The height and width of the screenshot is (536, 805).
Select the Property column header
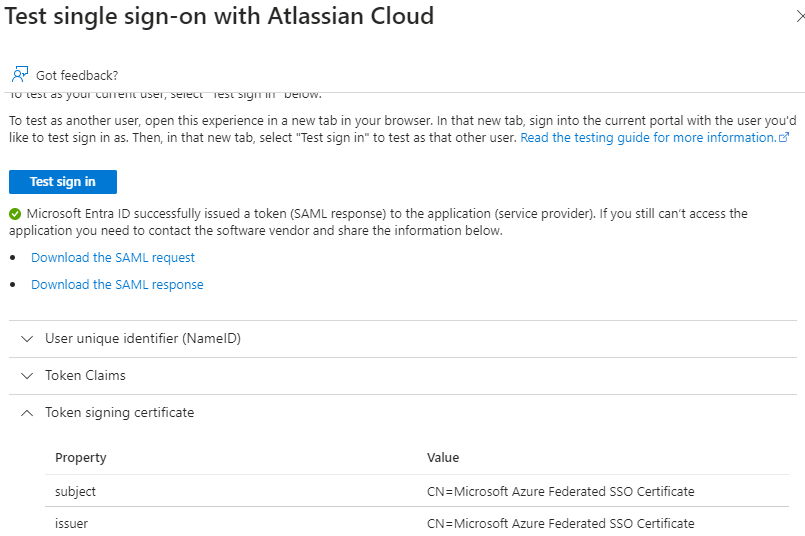[81, 457]
